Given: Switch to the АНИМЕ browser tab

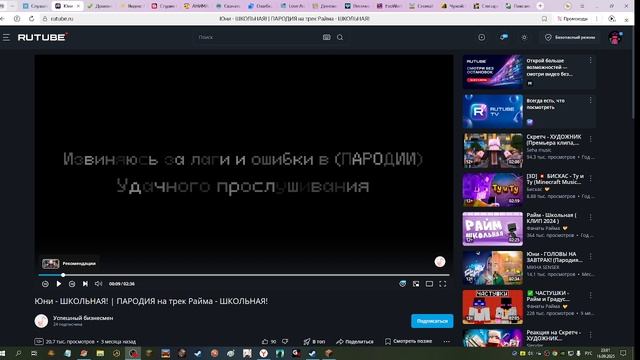Looking at the screenshot, I should click(196, 6).
